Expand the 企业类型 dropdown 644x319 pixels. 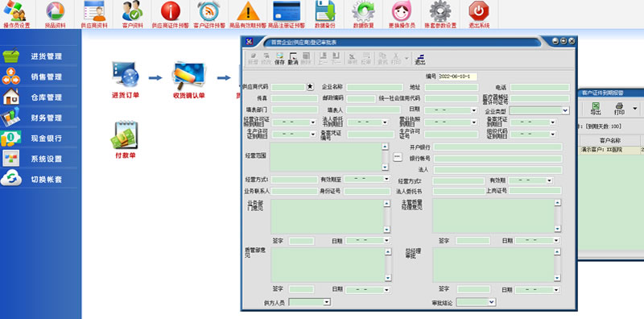point(565,110)
